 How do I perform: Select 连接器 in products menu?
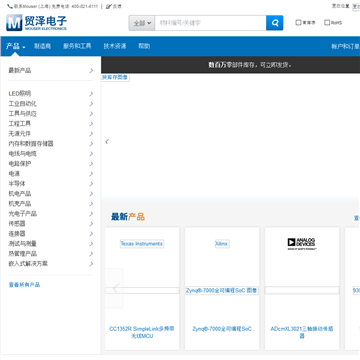pyautogui.click(x=17, y=234)
